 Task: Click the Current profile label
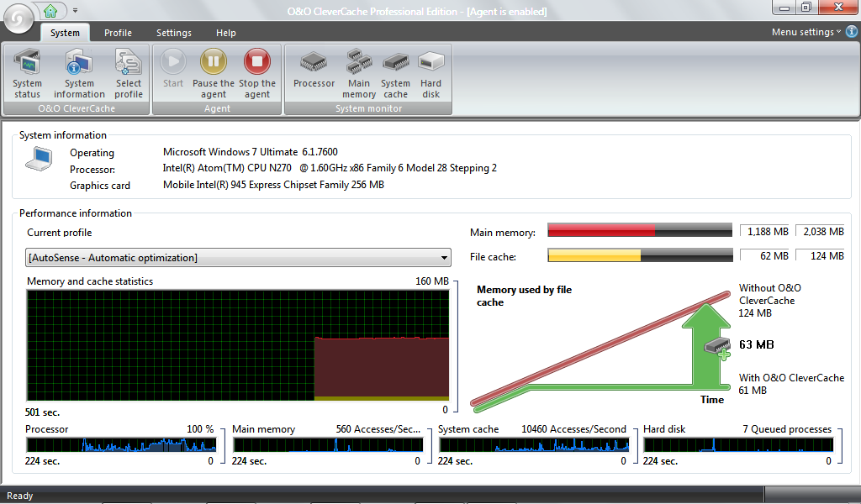coord(60,233)
